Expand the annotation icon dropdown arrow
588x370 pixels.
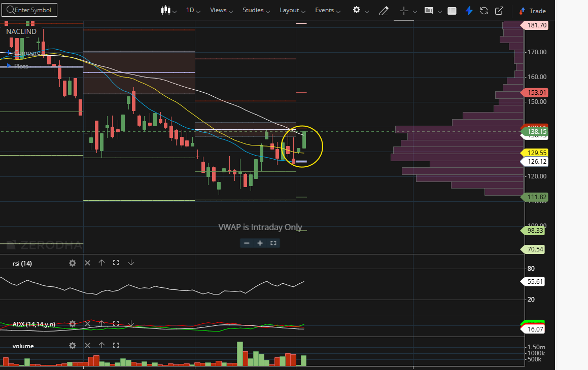tap(439, 12)
